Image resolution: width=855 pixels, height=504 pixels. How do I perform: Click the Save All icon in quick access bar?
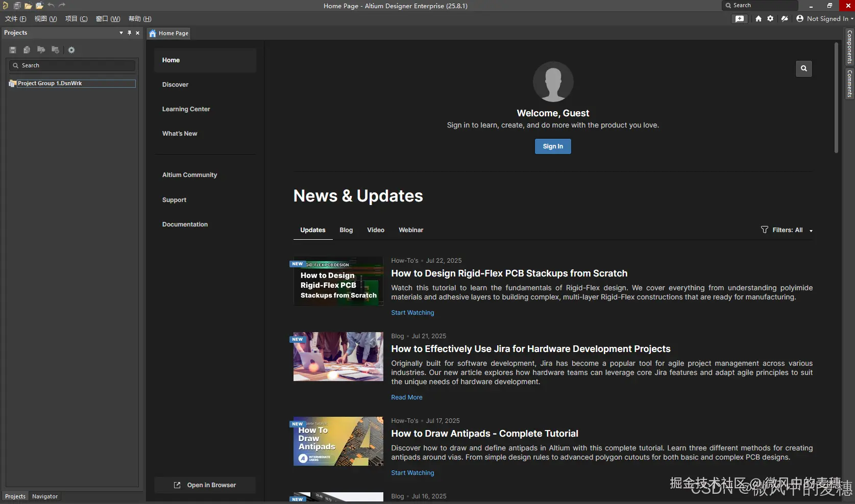[x=17, y=6]
